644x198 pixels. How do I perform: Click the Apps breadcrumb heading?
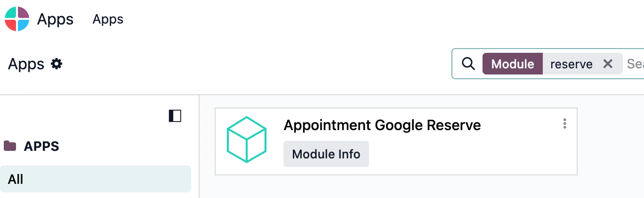point(26,64)
